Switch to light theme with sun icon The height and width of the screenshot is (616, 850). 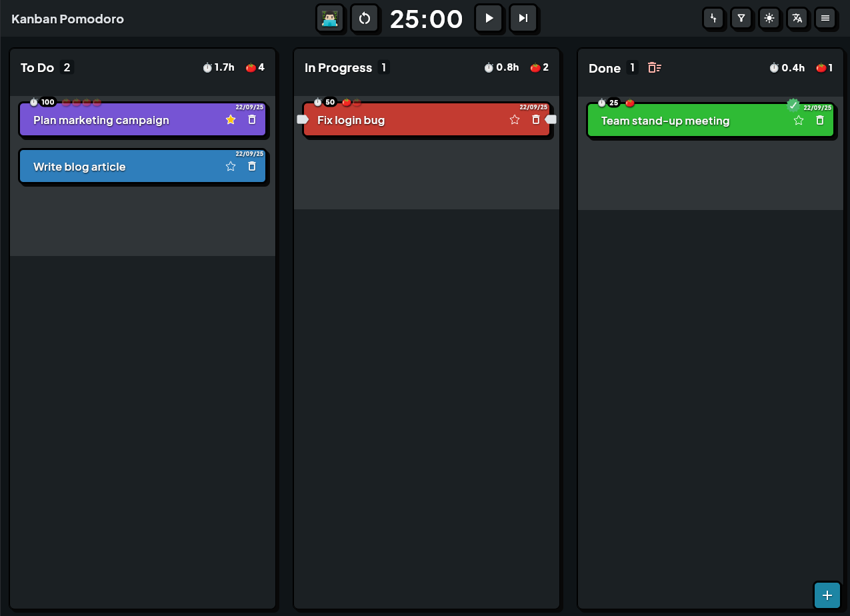coord(770,19)
